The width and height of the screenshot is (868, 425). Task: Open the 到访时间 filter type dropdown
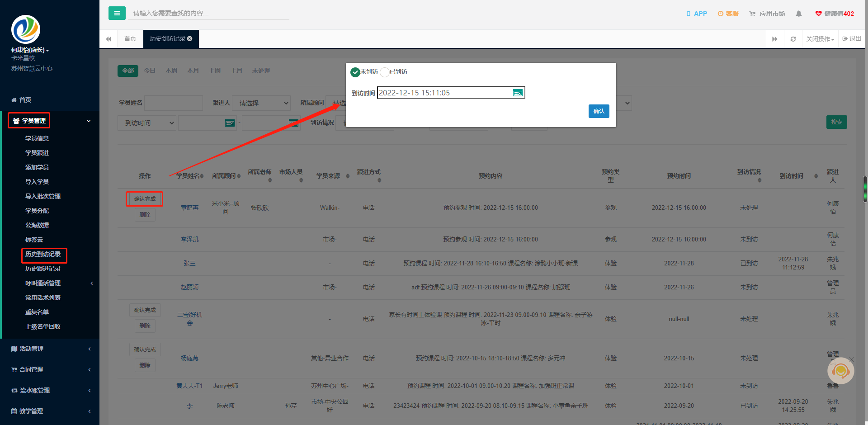[147, 123]
